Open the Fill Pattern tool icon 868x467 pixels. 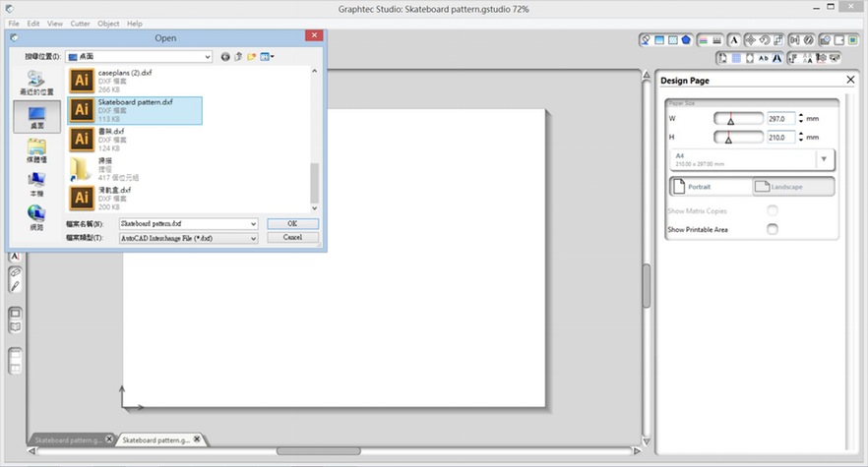point(672,40)
